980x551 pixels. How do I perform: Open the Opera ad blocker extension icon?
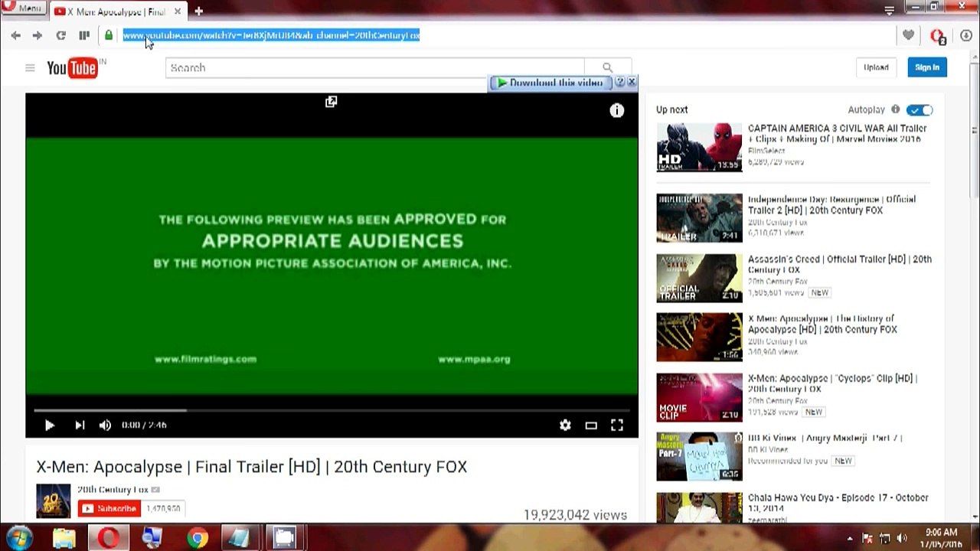938,36
